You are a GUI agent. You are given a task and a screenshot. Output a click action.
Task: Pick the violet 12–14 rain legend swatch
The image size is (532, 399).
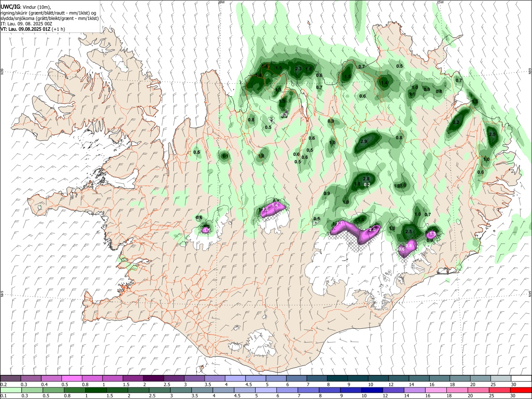click(394, 390)
